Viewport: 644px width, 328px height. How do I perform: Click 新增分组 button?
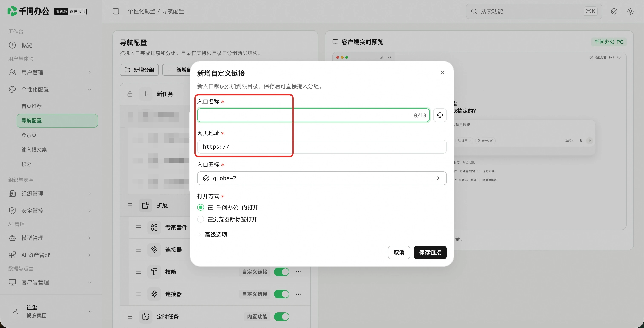tap(139, 70)
